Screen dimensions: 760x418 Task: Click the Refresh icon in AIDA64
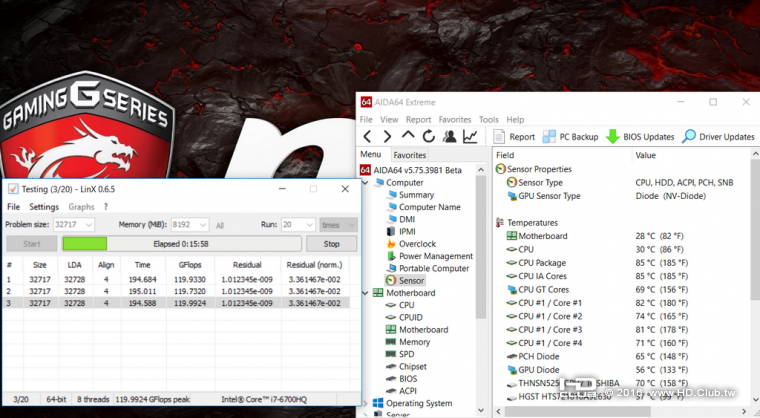click(x=429, y=136)
